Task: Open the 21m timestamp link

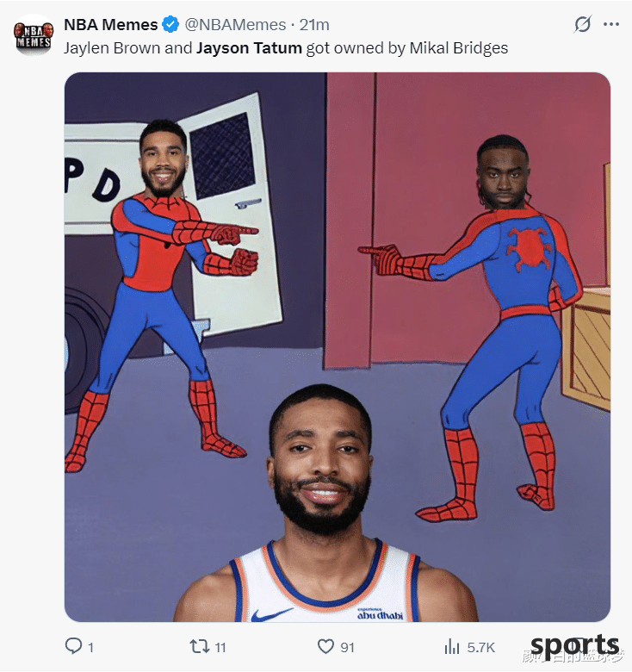Action: point(314,25)
